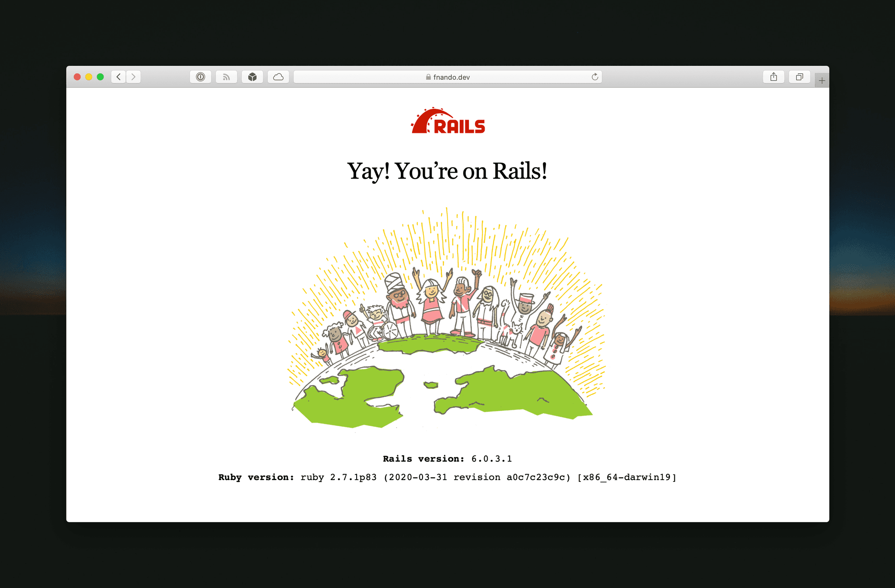Click the padlock icon beside fnando.dev
Screen dimensions: 895x588
pos(428,77)
